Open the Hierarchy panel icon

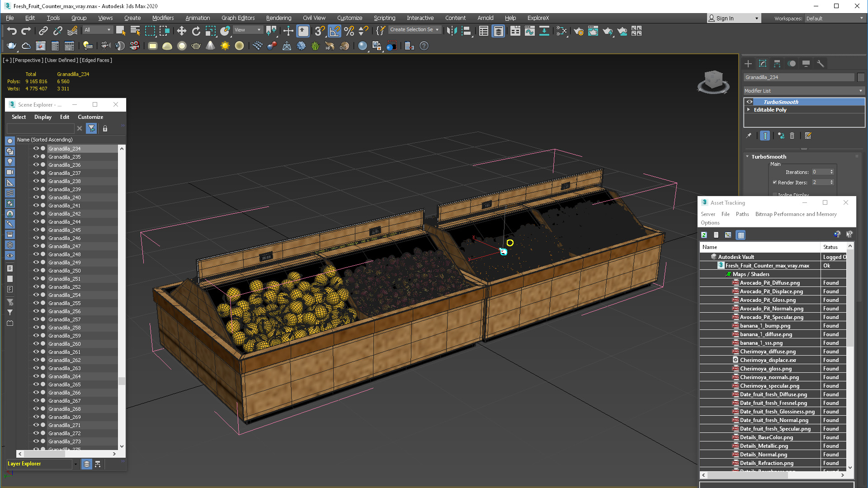[777, 64]
